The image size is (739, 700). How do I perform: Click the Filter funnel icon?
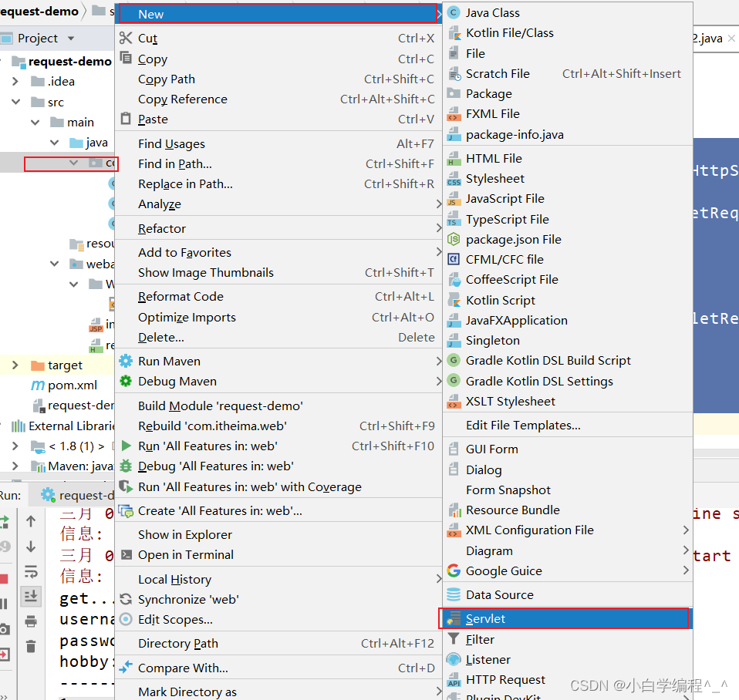click(x=454, y=639)
